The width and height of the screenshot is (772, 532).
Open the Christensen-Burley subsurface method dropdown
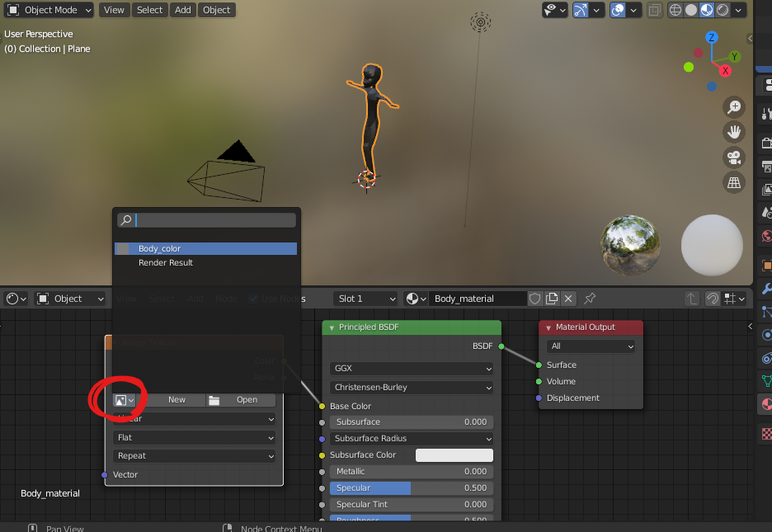click(x=412, y=388)
